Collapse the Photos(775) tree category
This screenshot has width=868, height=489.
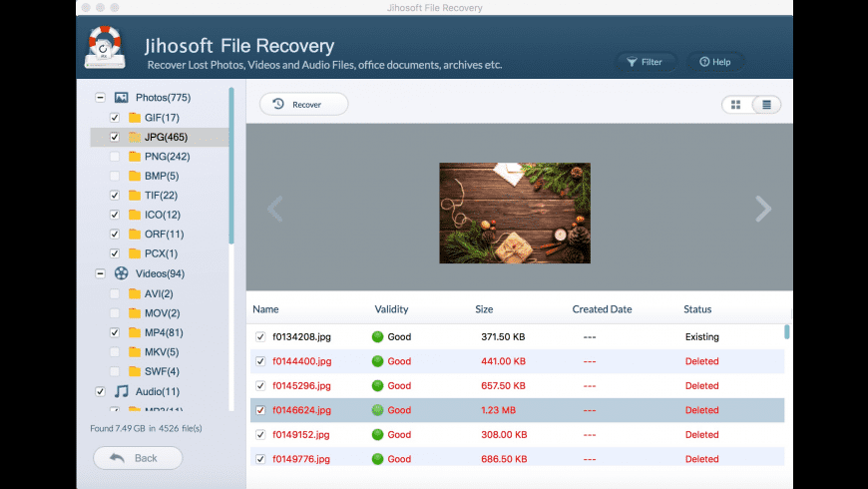point(100,98)
